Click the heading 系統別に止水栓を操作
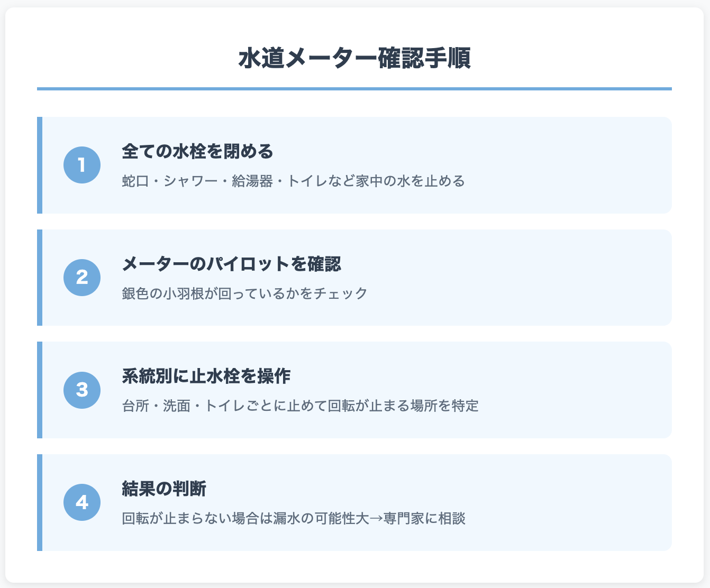This screenshot has height=588, width=710. [x=206, y=376]
